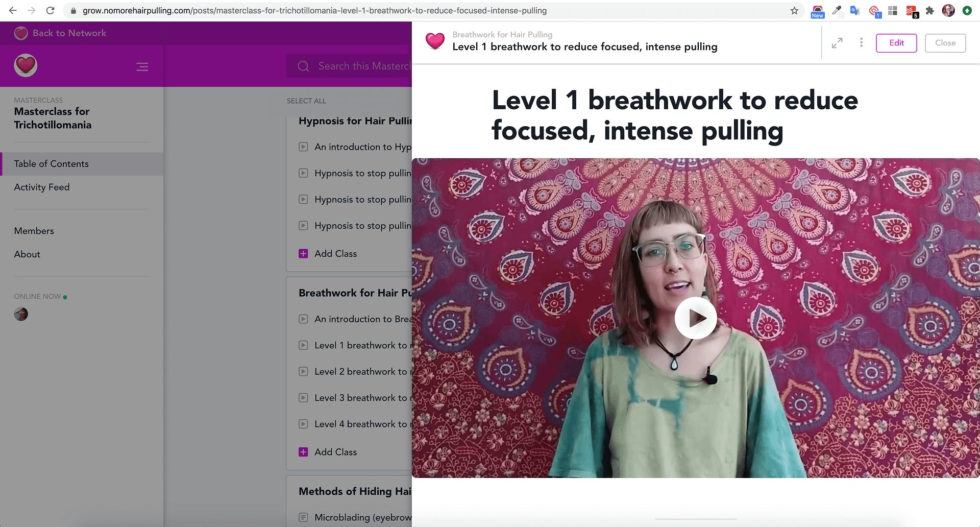Viewport: 980px width, 527px height.
Task: Click the Edit button
Action: point(896,43)
